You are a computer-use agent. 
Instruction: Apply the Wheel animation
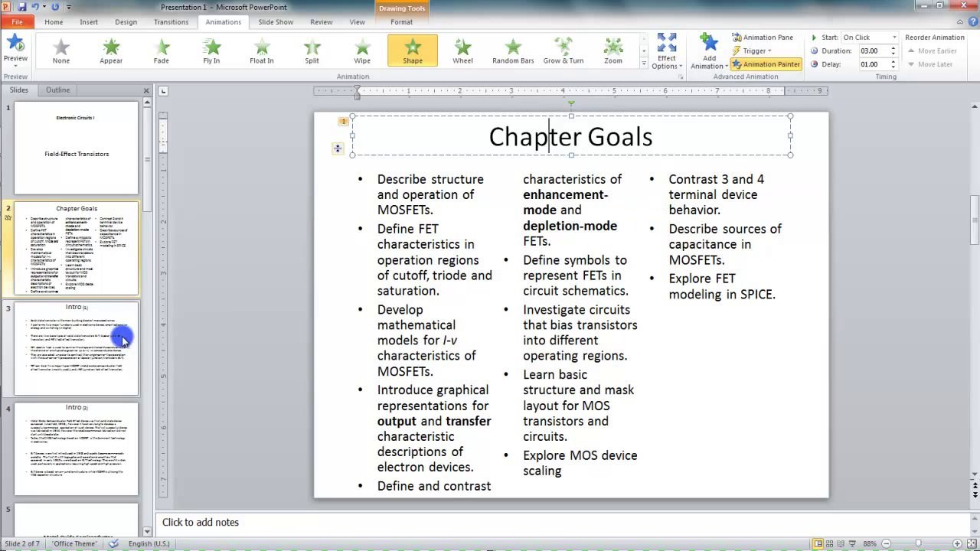[462, 51]
